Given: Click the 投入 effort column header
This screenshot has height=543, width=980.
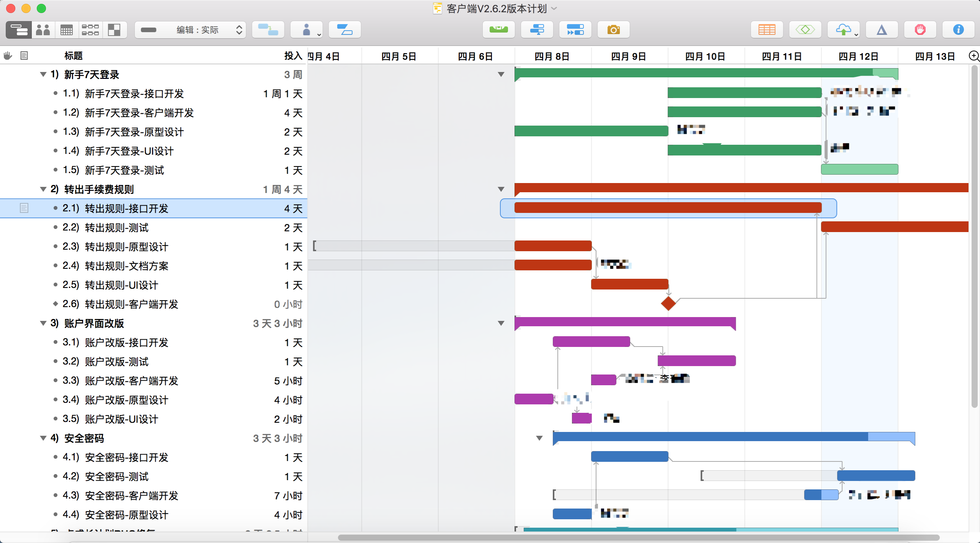Looking at the screenshot, I should point(293,56).
